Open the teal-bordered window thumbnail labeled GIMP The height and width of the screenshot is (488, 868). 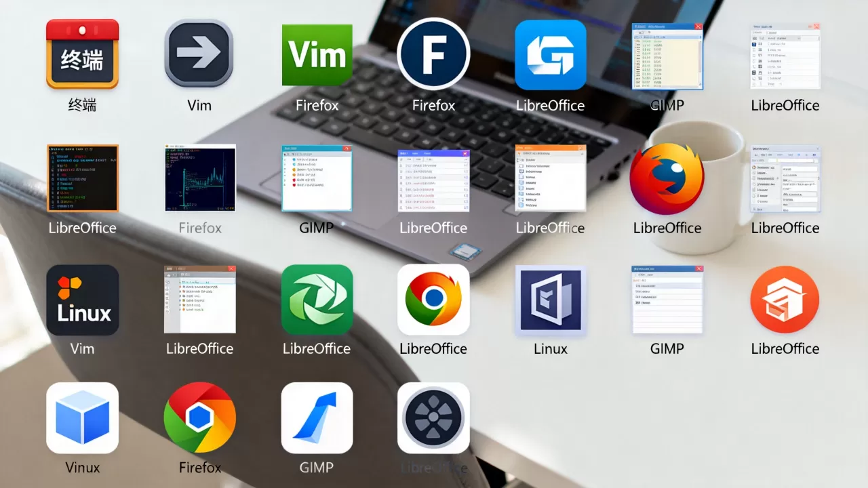tap(317, 178)
